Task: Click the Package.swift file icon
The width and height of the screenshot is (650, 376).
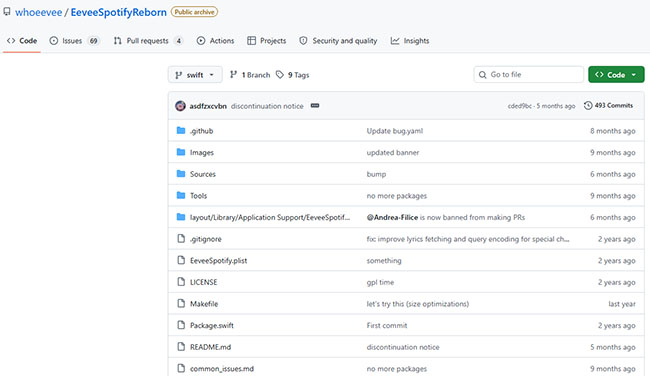Action: click(x=181, y=325)
